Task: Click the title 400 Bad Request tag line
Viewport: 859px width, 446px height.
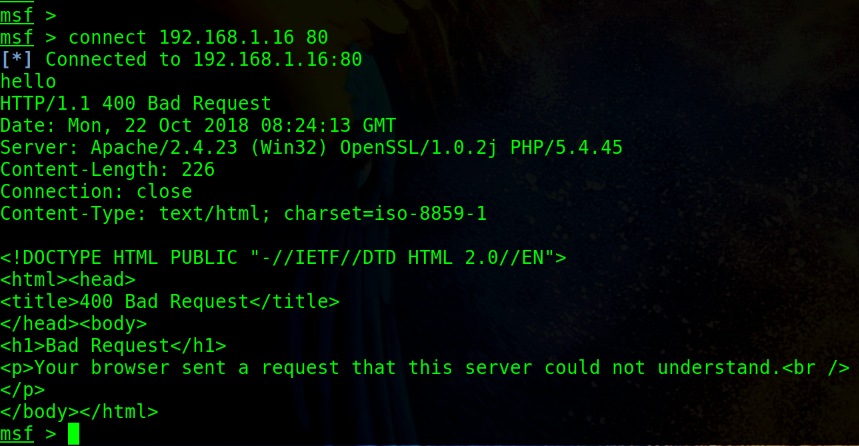Action: click(x=170, y=301)
